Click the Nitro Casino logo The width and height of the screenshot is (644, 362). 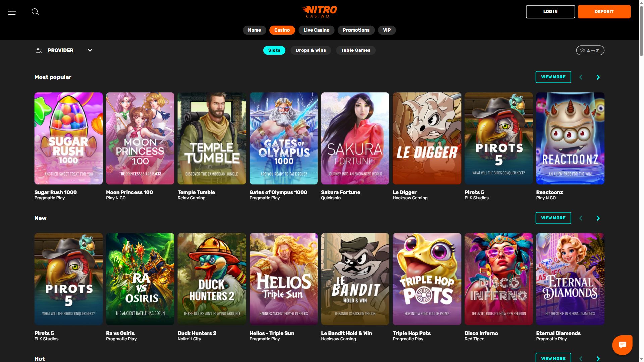(x=319, y=12)
